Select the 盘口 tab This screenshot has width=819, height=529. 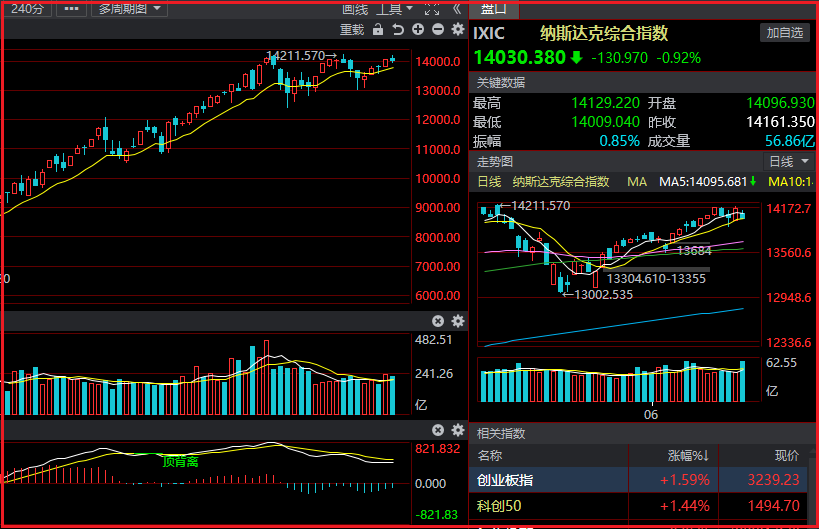click(494, 9)
